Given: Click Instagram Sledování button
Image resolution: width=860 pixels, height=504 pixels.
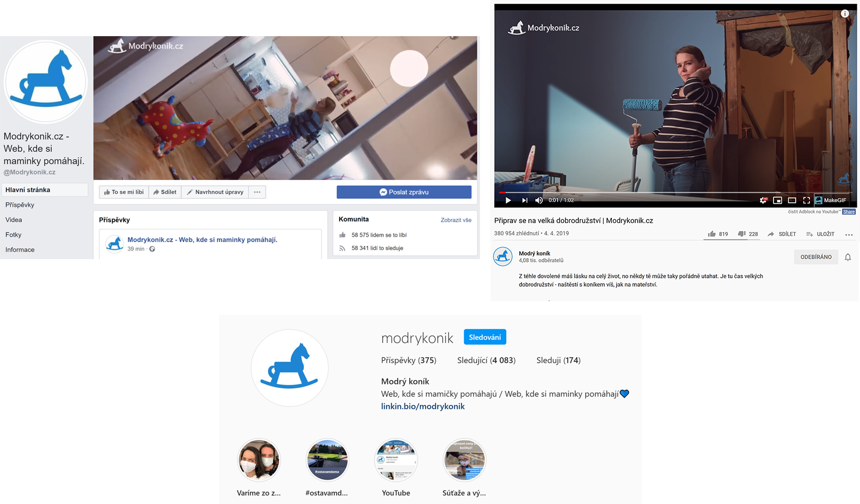Looking at the screenshot, I should (485, 337).
